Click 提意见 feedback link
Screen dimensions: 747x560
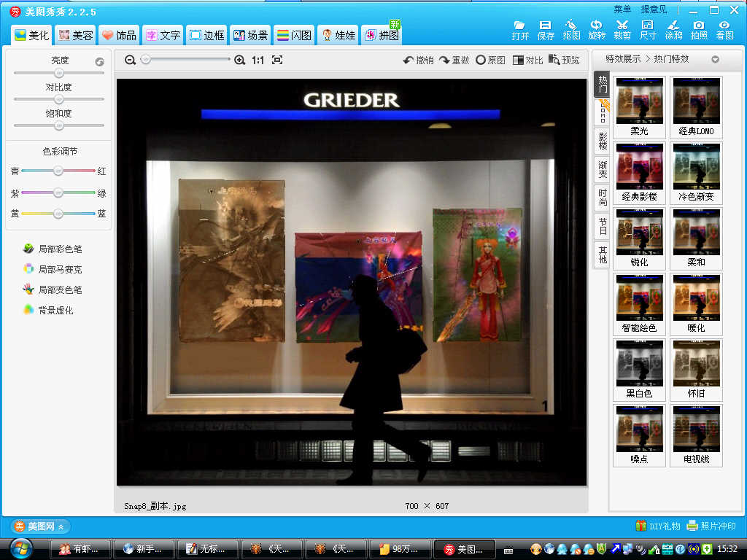point(654,9)
